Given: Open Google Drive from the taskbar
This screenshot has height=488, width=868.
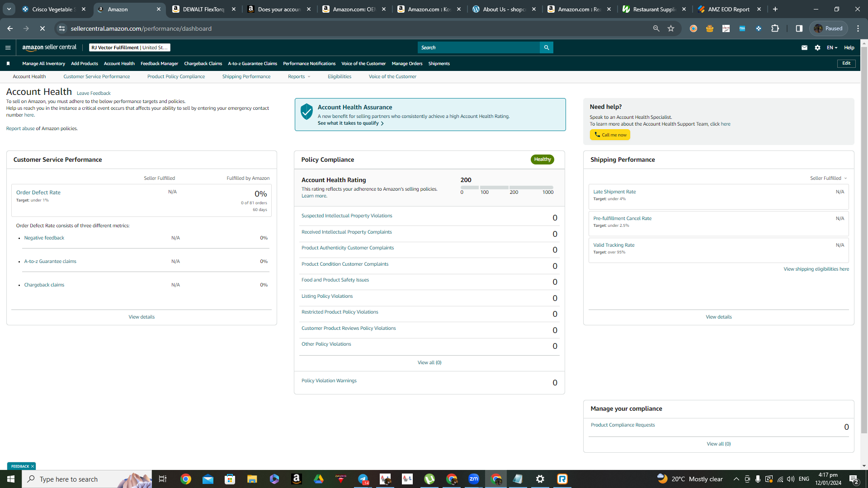Looking at the screenshot, I should (319, 479).
